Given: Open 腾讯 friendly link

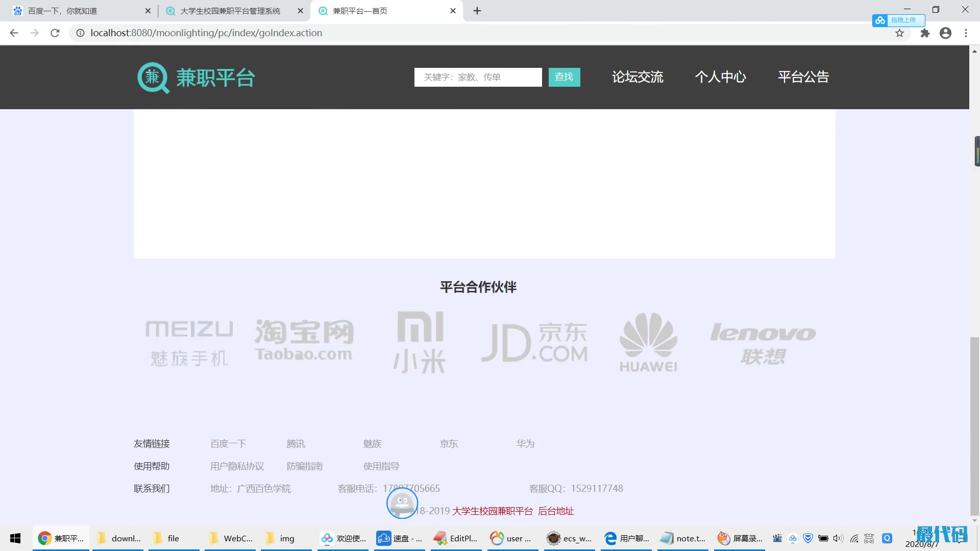Looking at the screenshot, I should [x=296, y=444].
